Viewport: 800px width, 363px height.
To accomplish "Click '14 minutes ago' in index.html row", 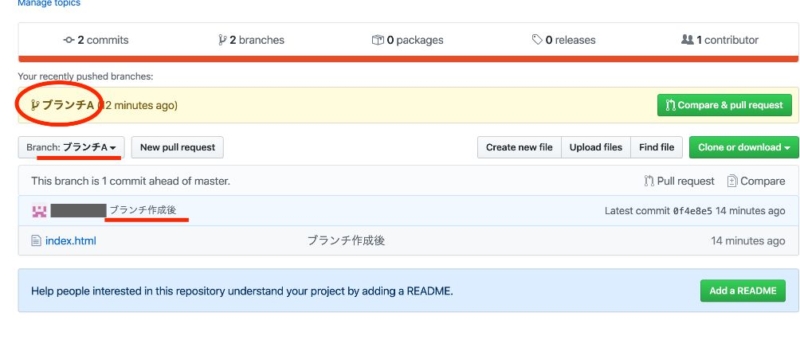I will [x=748, y=241].
